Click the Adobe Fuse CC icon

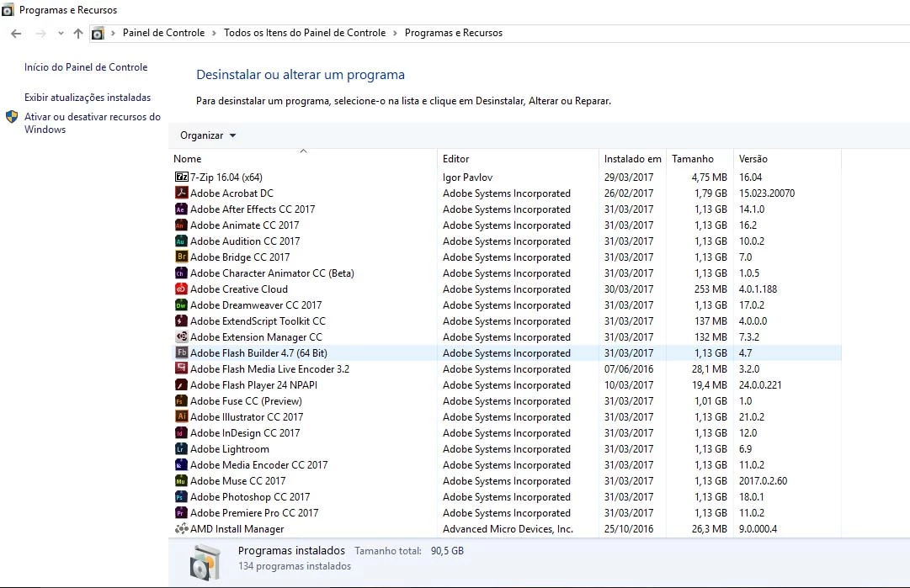coord(182,400)
